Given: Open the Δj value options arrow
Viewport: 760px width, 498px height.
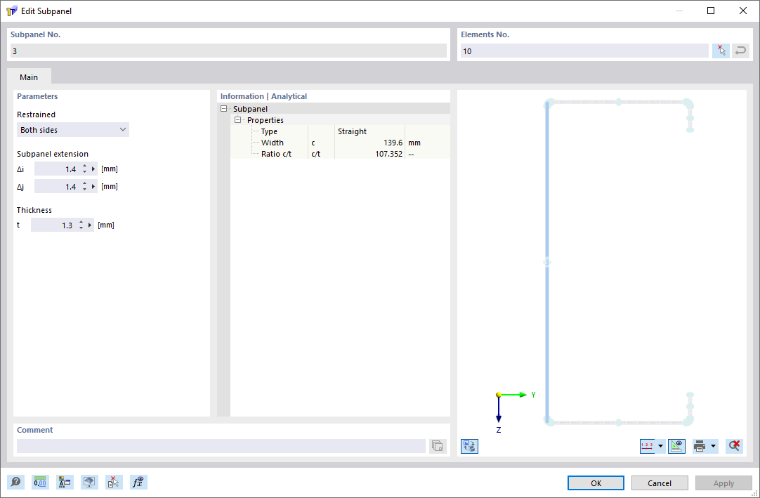Looking at the screenshot, I should [94, 186].
